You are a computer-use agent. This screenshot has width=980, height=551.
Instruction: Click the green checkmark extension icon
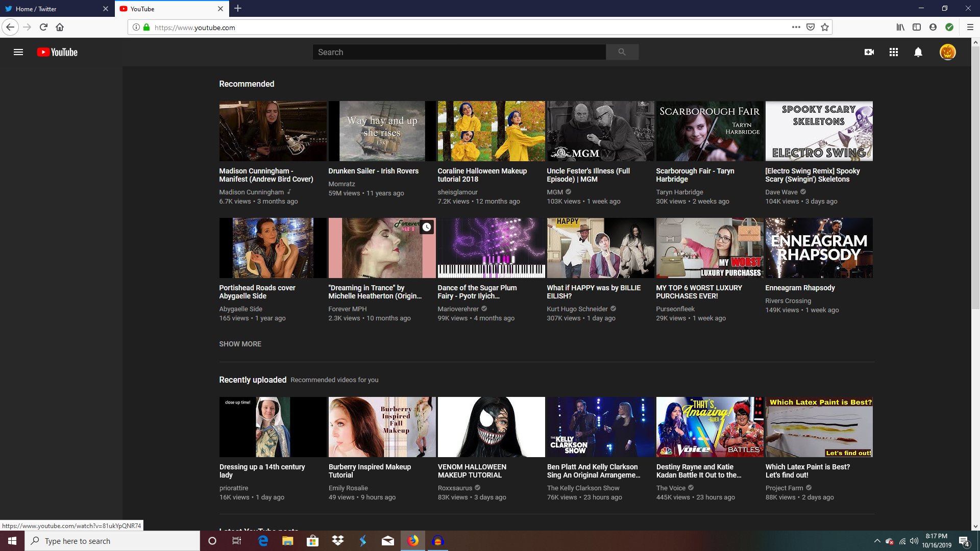point(949,27)
